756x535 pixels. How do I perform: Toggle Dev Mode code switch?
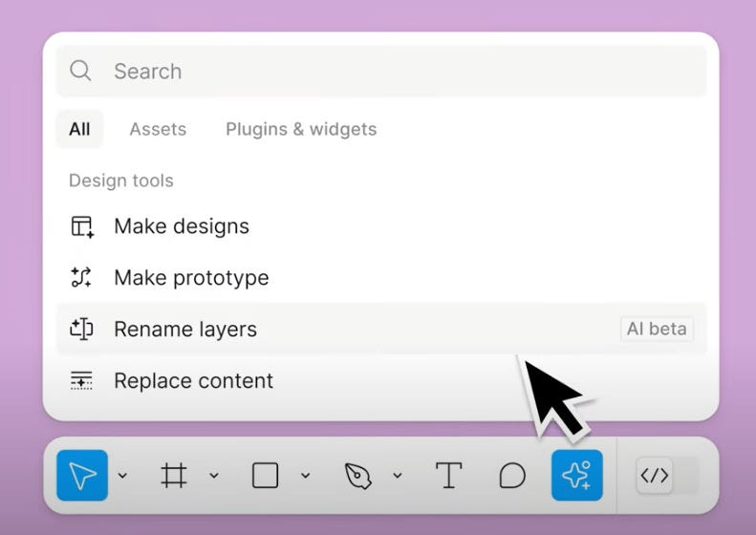(667, 476)
